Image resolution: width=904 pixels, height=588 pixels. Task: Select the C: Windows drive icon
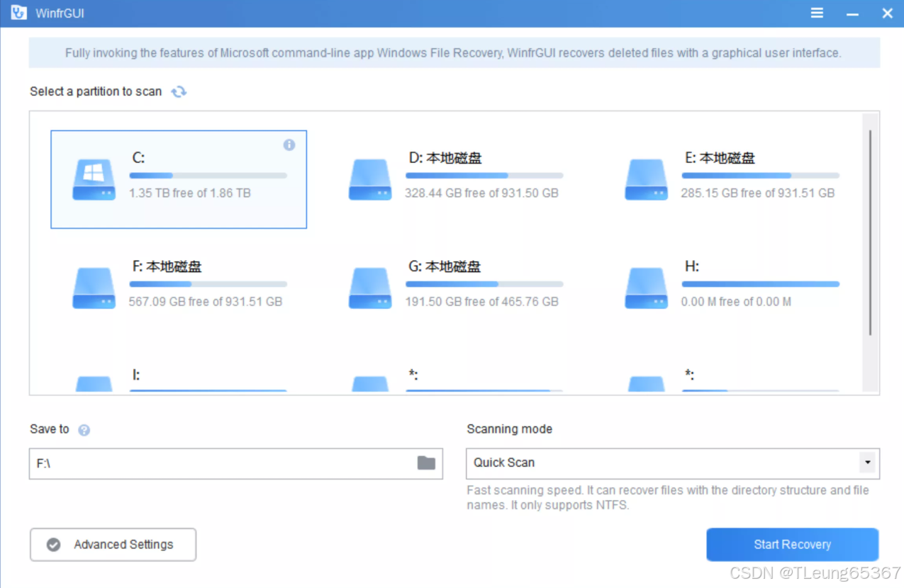click(x=94, y=179)
